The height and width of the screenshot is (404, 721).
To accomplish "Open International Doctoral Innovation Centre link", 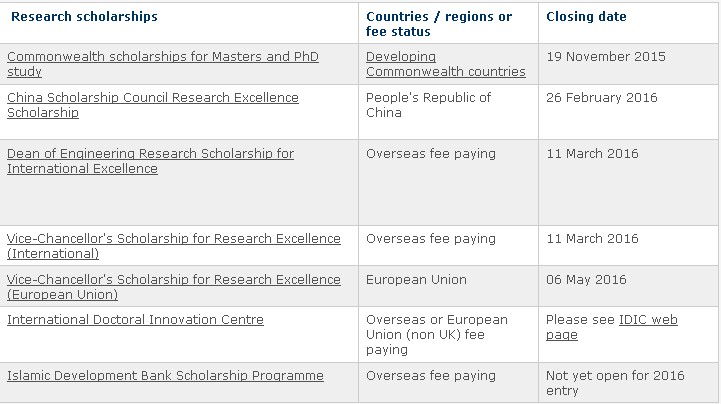I will [135, 319].
